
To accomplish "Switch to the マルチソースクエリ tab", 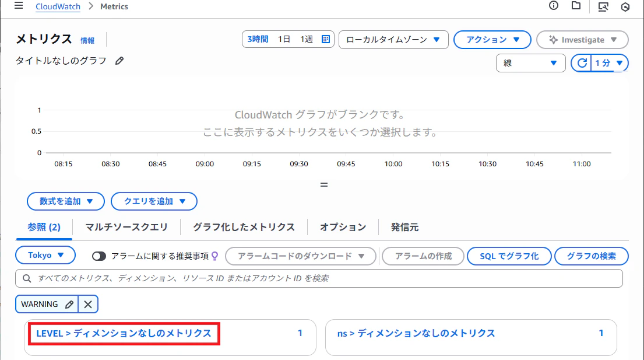I will coord(126,227).
